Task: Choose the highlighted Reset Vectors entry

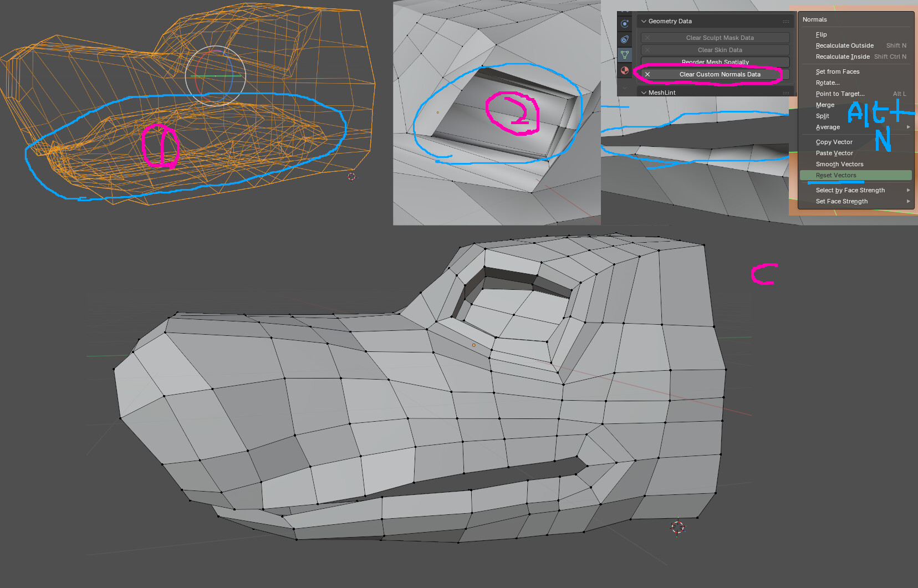Action: coord(856,175)
